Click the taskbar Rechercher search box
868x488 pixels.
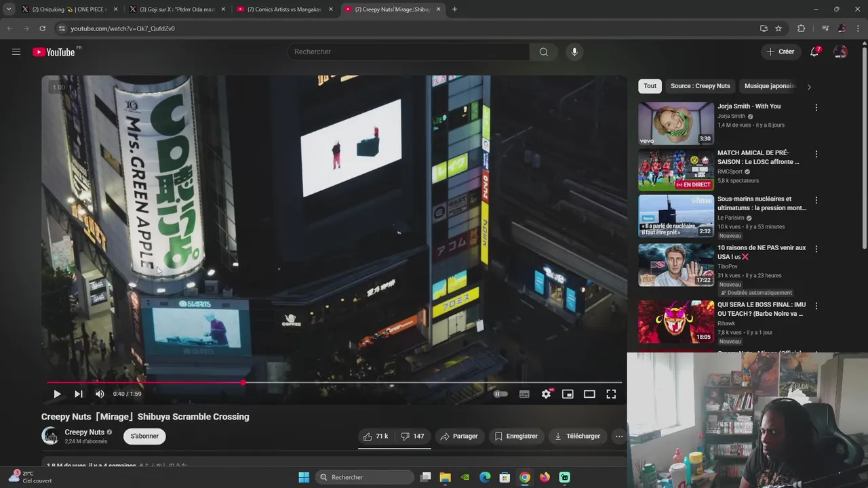pos(365,477)
